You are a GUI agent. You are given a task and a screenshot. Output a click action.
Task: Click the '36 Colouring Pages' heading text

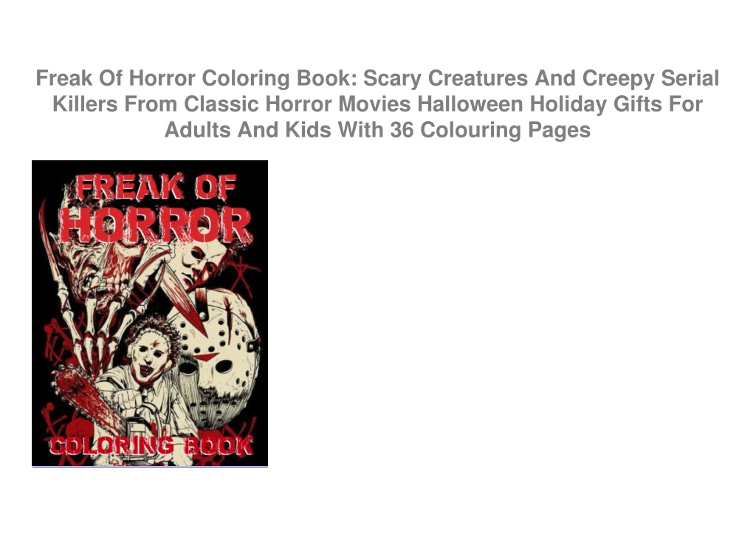coord(490,130)
